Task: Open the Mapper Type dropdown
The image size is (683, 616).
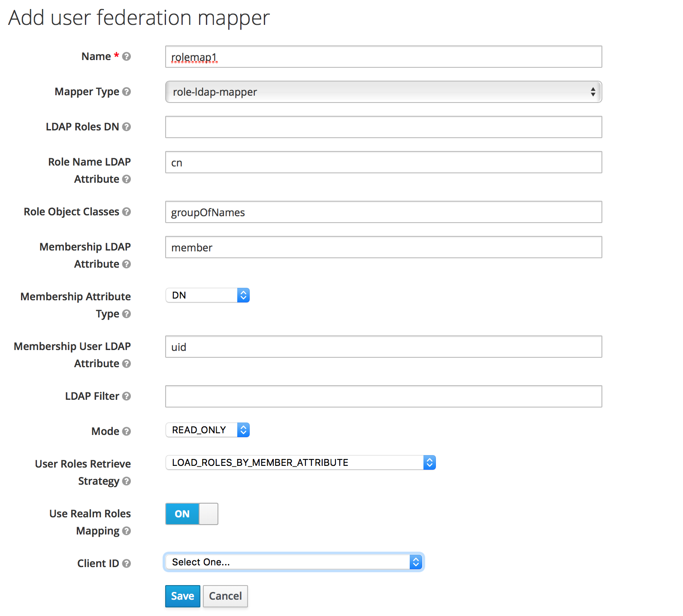Action: pyautogui.click(x=383, y=92)
